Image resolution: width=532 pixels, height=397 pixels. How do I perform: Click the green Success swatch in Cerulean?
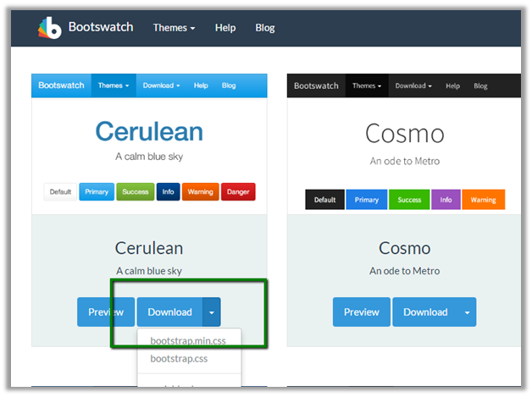click(135, 192)
